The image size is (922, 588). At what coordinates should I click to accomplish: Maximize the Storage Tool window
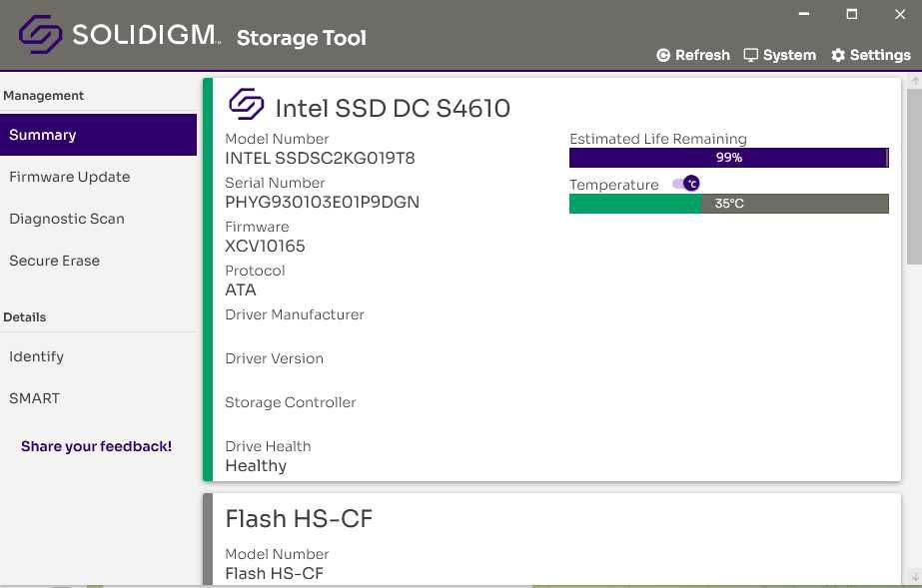coord(851,14)
